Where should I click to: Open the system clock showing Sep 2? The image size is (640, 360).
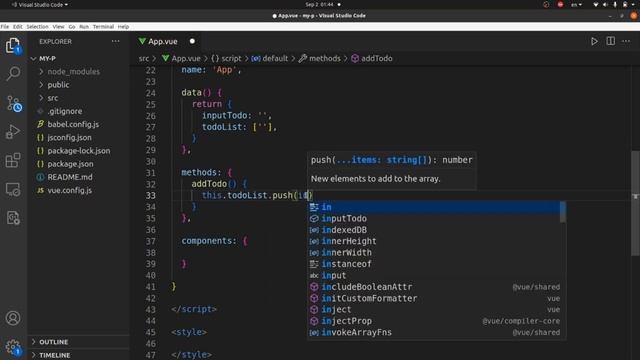coord(320,4)
